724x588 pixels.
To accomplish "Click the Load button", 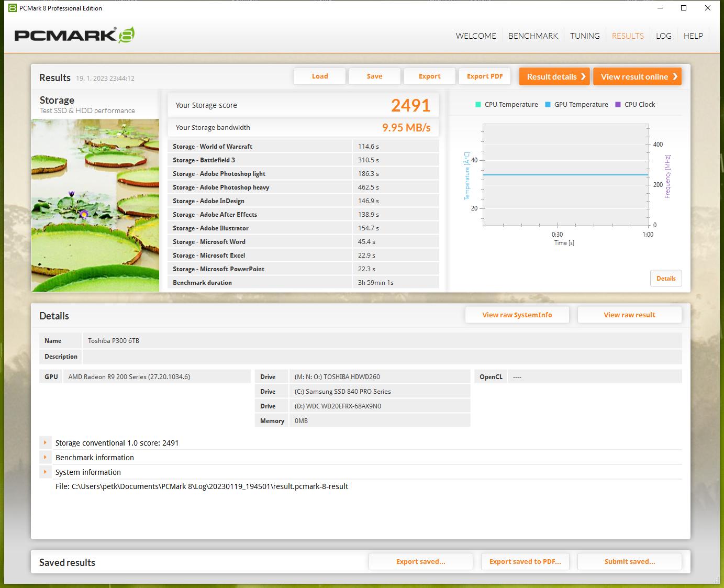I will (320, 76).
